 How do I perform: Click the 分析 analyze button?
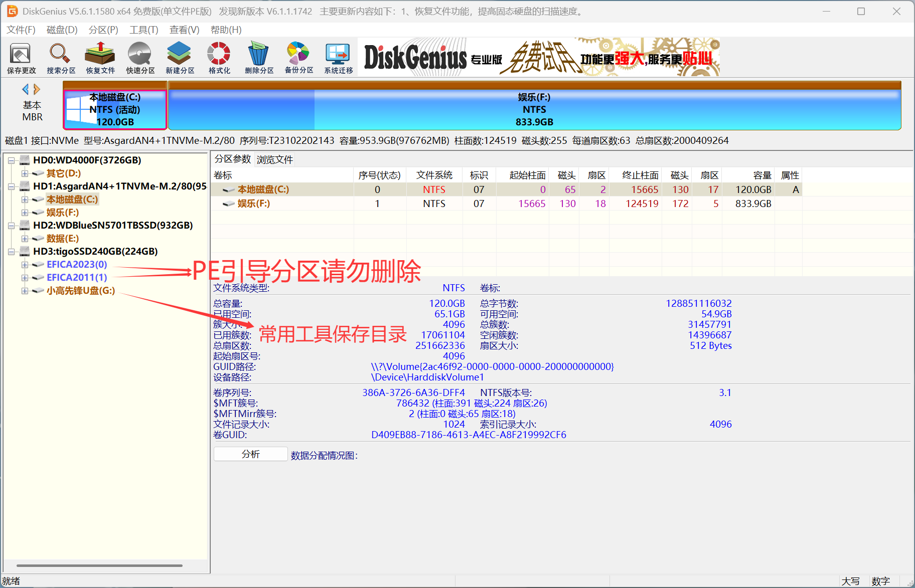(x=251, y=454)
